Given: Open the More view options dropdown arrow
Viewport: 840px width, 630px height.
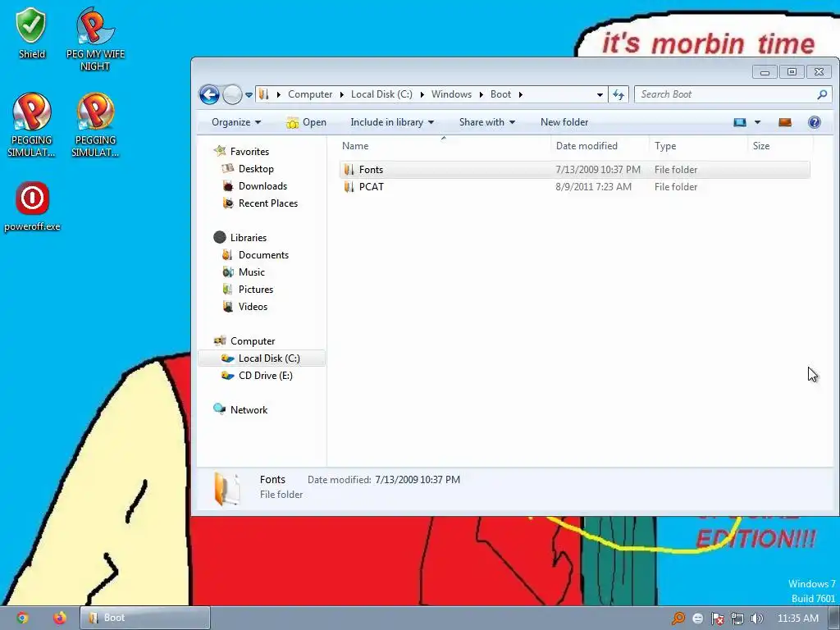Looking at the screenshot, I should pyautogui.click(x=757, y=122).
